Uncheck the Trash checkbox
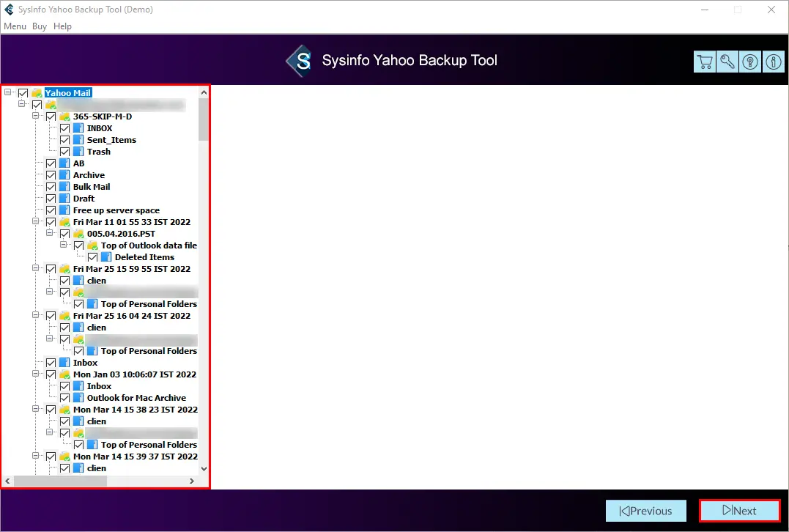This screenshot has width=789, height=532. (x=65, y=152)
